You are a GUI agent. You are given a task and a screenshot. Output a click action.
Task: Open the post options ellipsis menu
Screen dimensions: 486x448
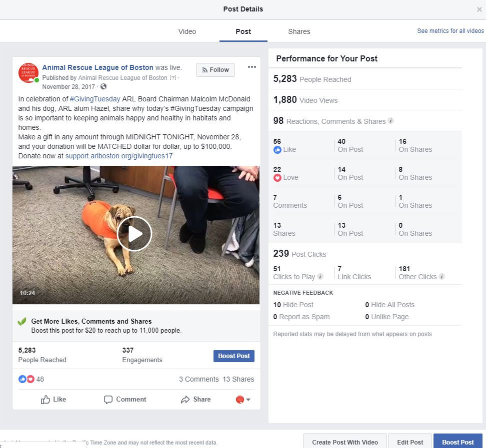tap(251, 67)
